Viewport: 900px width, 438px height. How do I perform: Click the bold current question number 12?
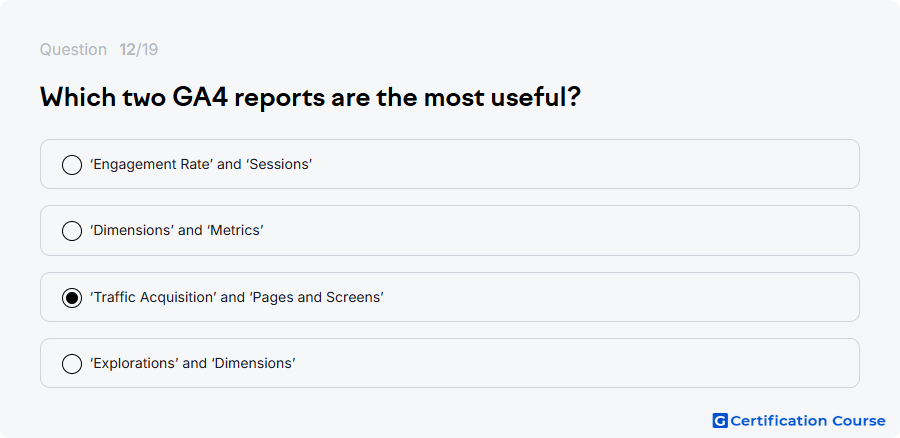[127, 50]
